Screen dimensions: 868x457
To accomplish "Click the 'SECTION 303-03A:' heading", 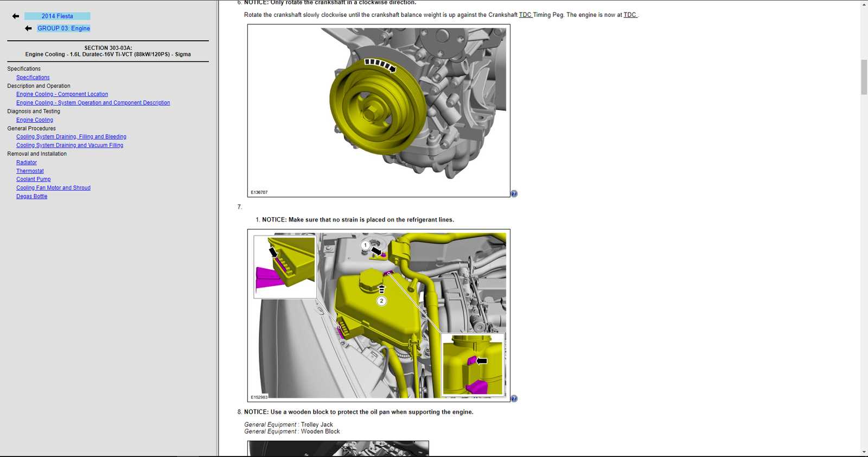I will pyautogui.click(x=108, y=48).
